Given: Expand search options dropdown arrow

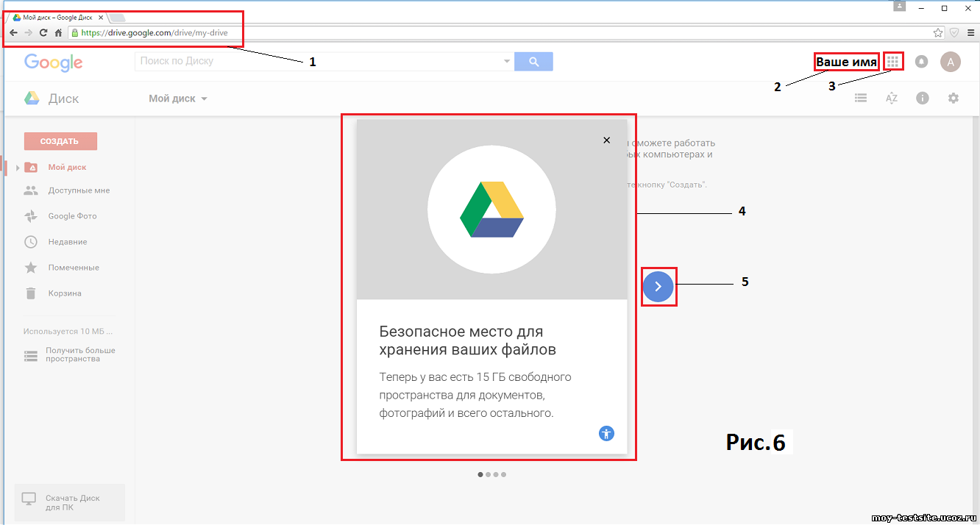Looking at the screenshot, I should (x=507, y=62).
